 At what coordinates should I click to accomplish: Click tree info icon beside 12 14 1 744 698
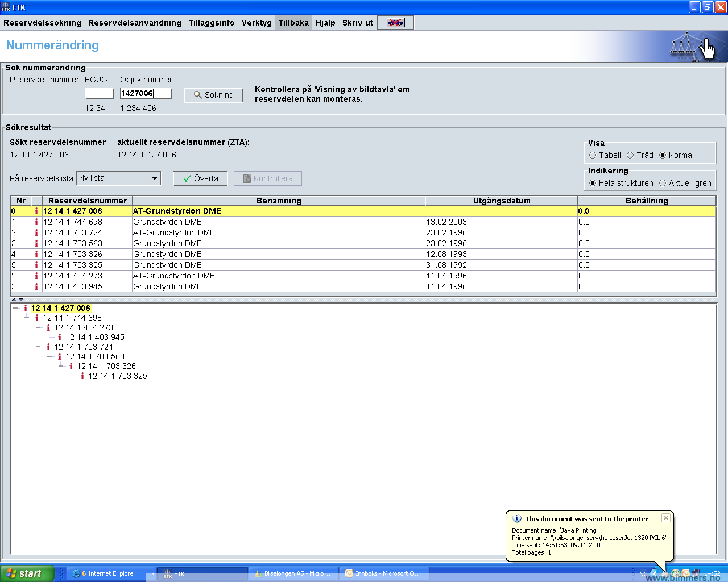click(x=36, y=318)
